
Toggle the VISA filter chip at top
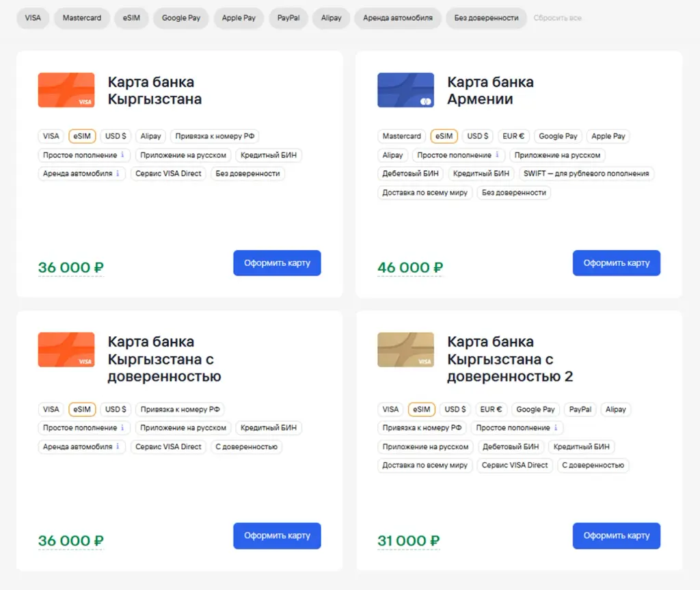click(33, 18)
